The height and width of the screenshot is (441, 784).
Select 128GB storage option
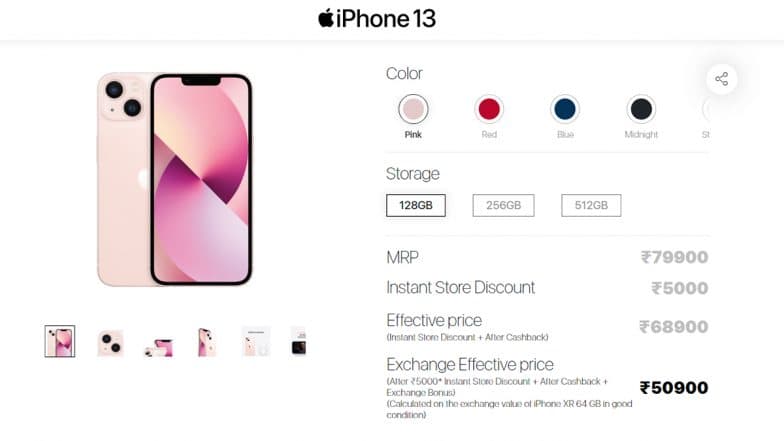416,206
